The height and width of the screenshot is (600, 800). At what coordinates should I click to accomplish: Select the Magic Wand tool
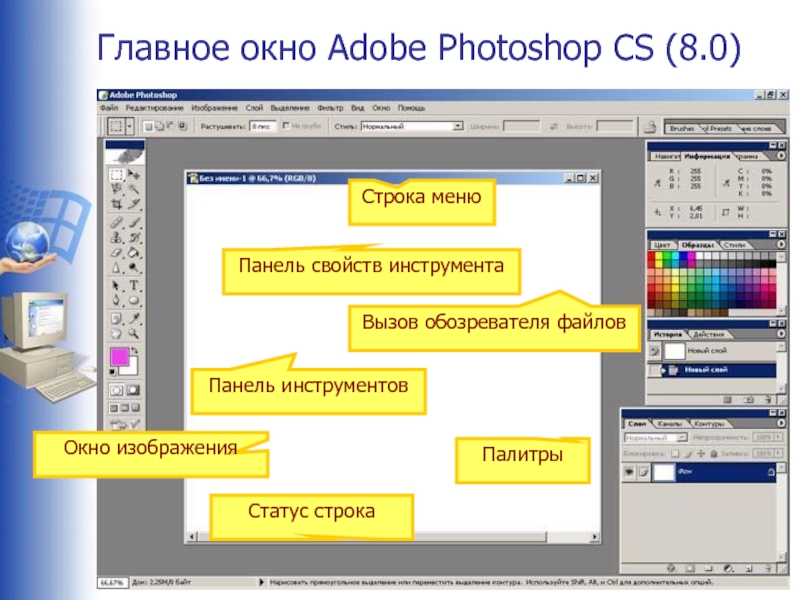pyautogui.click(x=134, y=189)
